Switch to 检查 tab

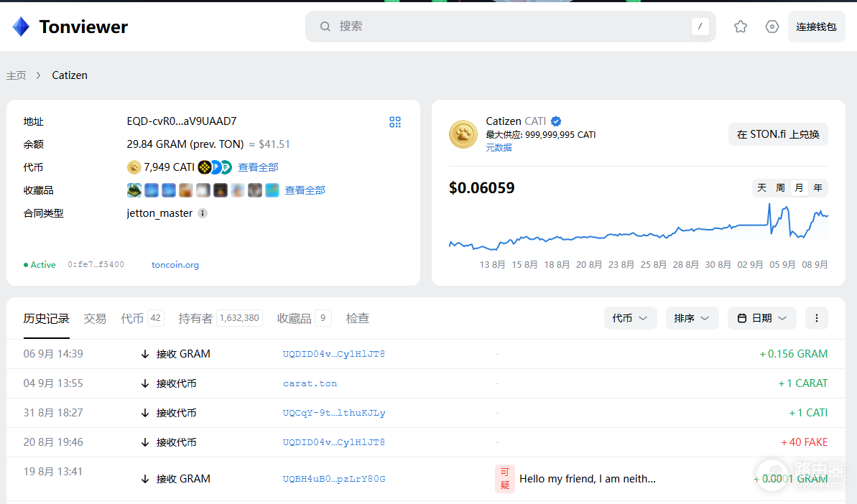(x=358, y=318)
